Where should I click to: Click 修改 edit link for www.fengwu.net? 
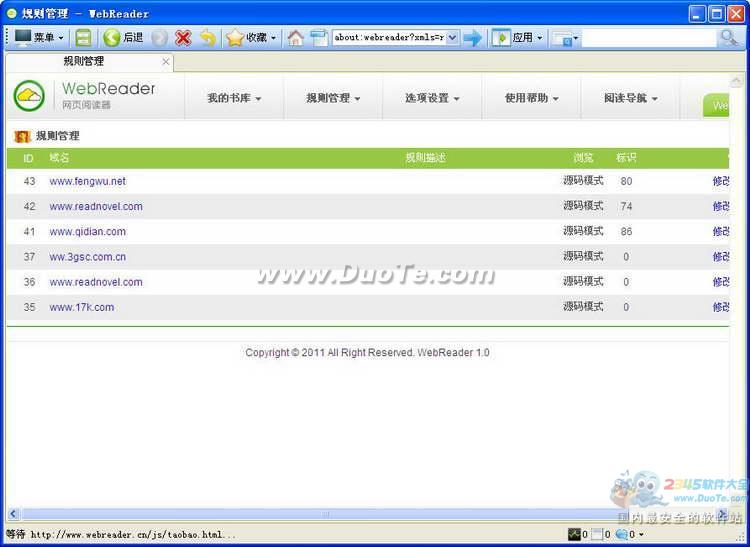point(721,181)
